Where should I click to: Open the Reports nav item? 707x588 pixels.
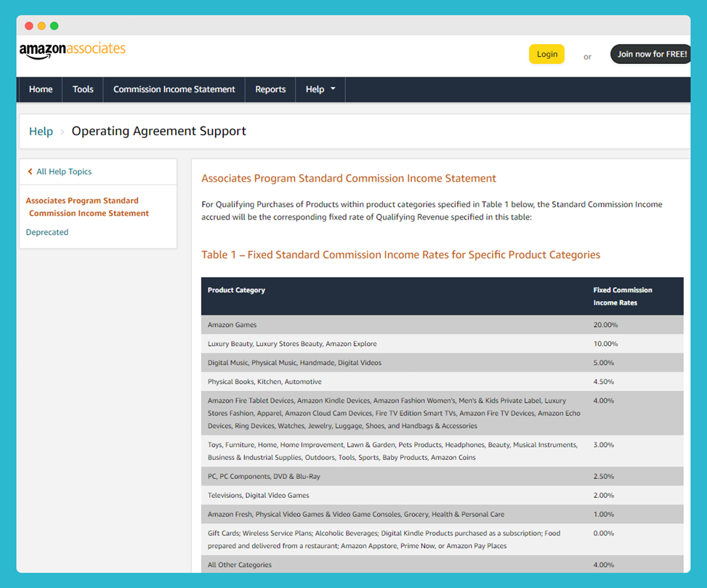270,89
